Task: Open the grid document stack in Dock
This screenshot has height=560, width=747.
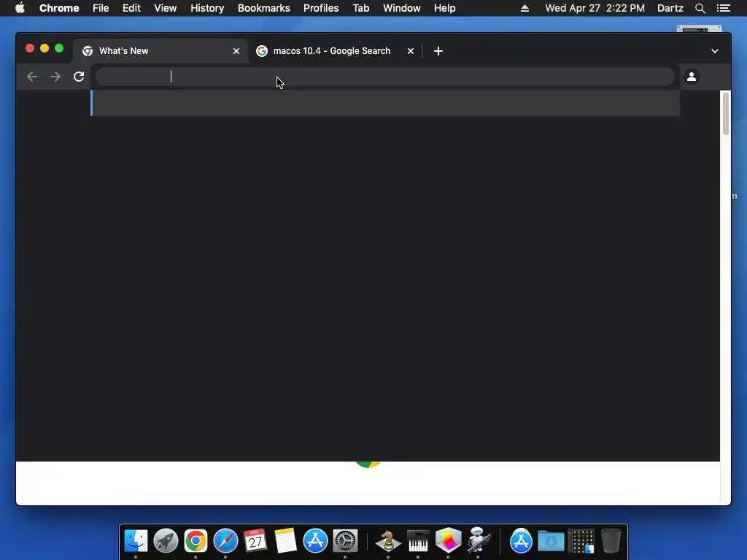Action: [x=581, y=540]
